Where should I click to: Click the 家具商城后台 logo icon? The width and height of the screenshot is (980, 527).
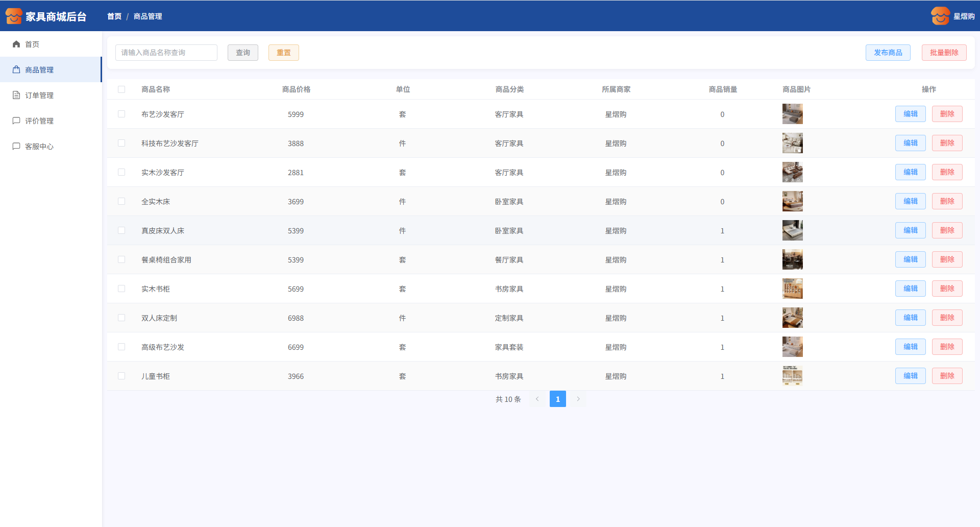pyautogui.click(x=14, y=16)
